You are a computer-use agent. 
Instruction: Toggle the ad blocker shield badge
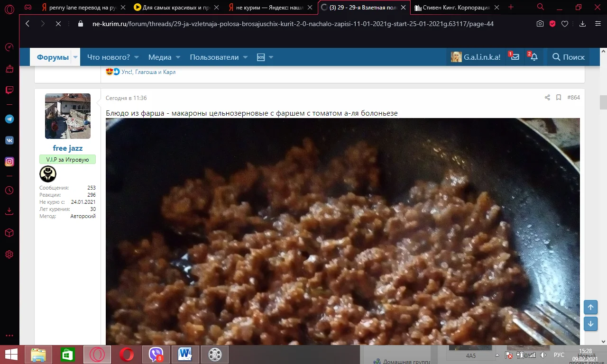click(x=552, y=23)
